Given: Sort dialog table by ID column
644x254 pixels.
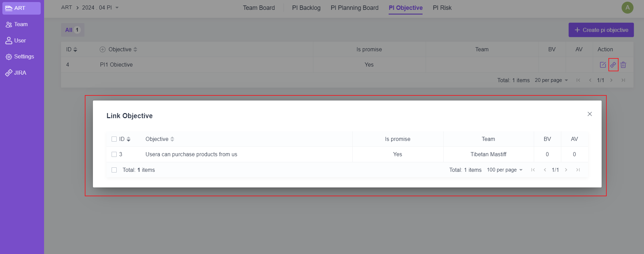Looking at the screenshot, I should 129,139.
